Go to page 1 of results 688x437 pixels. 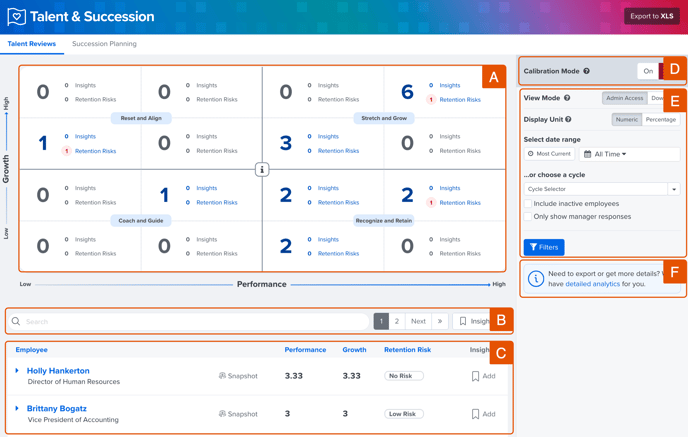pos(381,321)
